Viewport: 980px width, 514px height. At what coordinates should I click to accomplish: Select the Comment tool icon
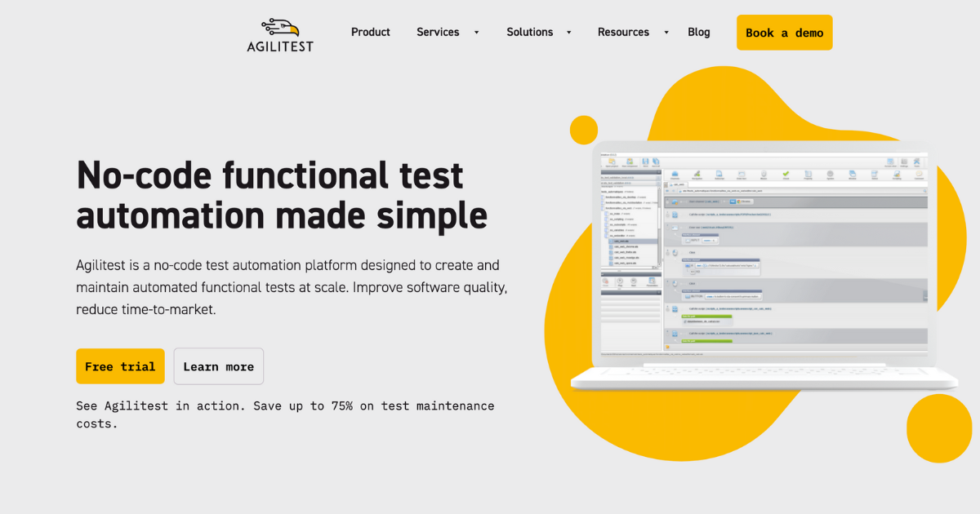919,173
